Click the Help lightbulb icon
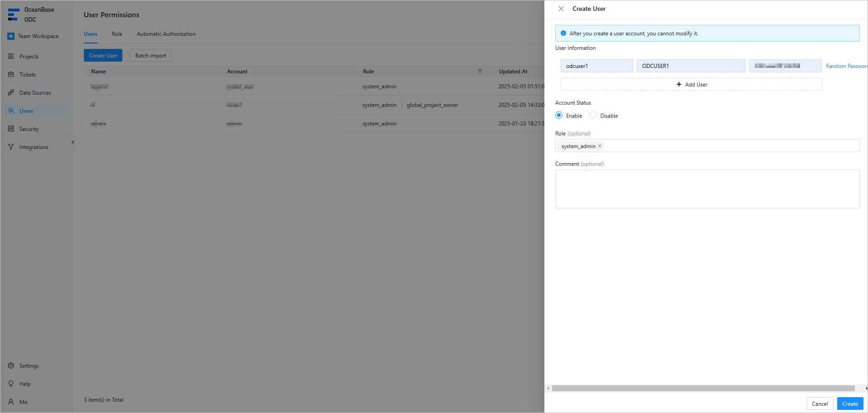868x413 pixels. pos(11,384)
